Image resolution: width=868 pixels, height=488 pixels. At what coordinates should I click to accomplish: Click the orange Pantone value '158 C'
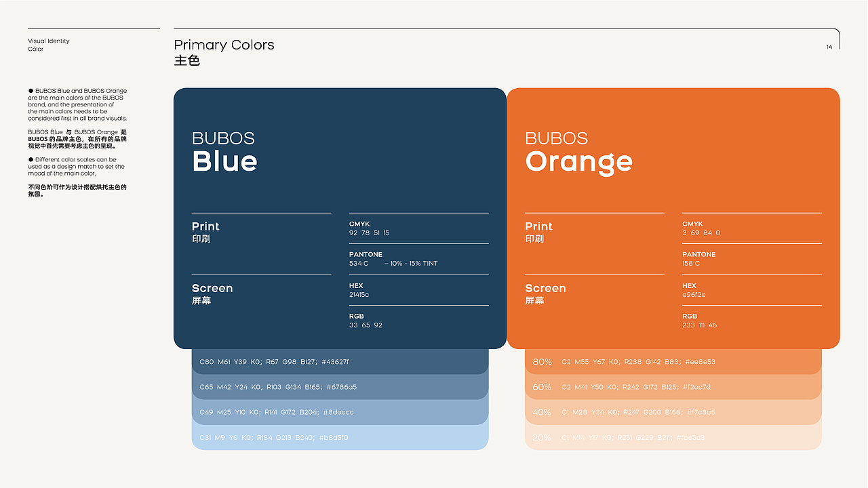point(691,263)
